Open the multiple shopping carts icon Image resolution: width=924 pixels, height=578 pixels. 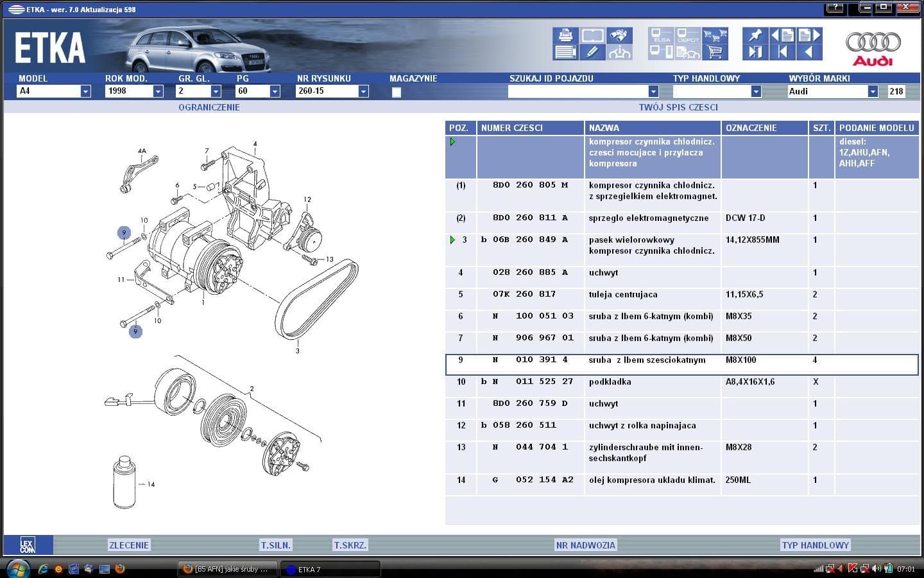click(715, 35)
